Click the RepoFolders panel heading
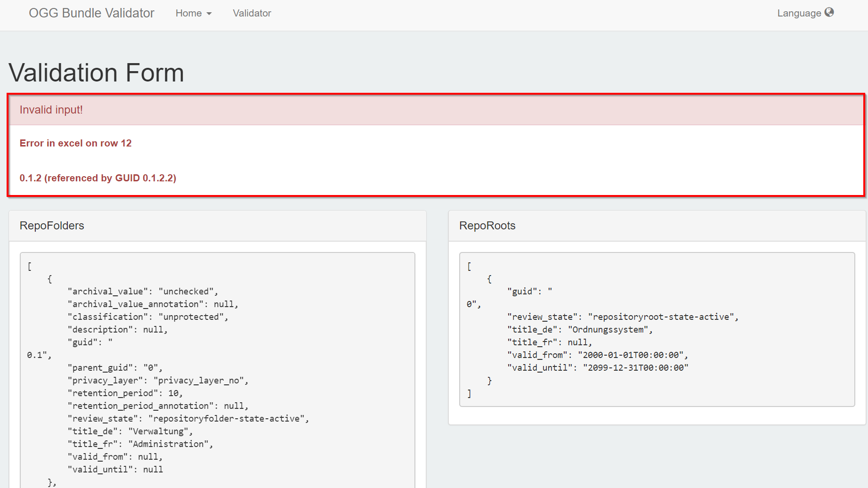 (x=52, y=226)
